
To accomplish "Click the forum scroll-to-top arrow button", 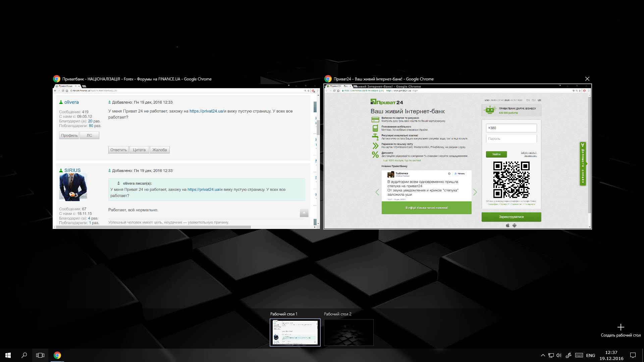I will [304, 213].
